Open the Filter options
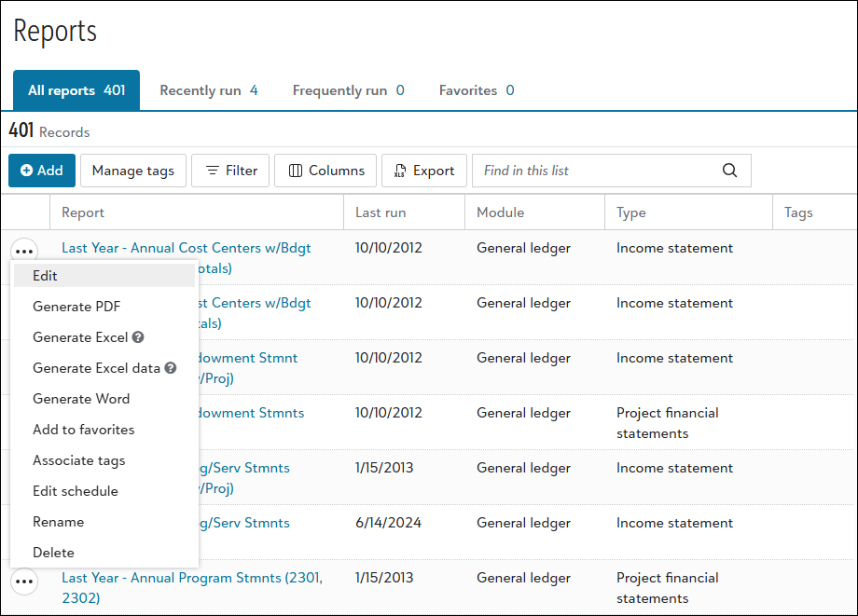This screenshot has width=858, height=616. (229, 171)
